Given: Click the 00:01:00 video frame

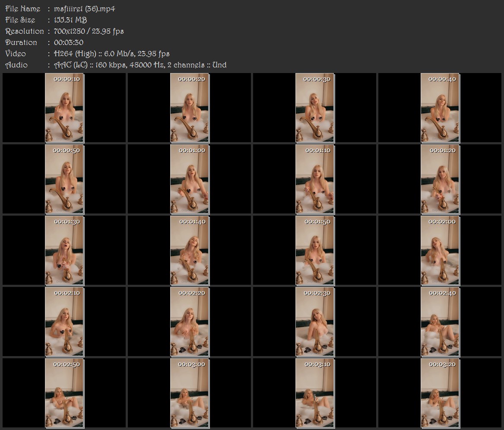Looking at the screenshot, I should [x=190, y=179].
